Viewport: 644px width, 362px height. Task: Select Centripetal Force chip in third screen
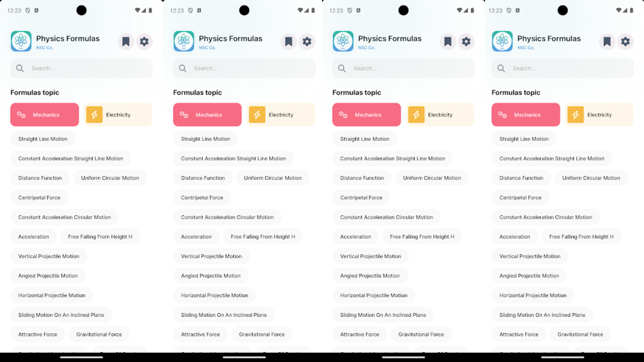click(361, 198)
